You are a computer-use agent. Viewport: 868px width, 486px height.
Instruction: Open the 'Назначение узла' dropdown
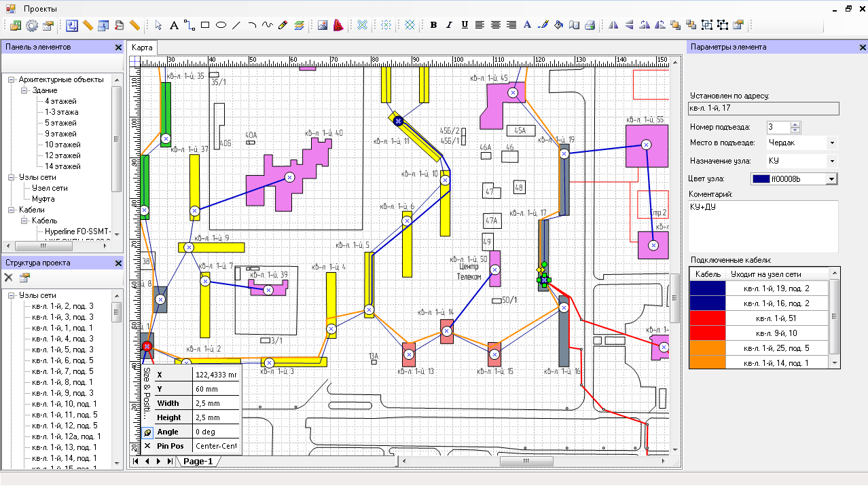pyautogui.click(x=832, y=161)
